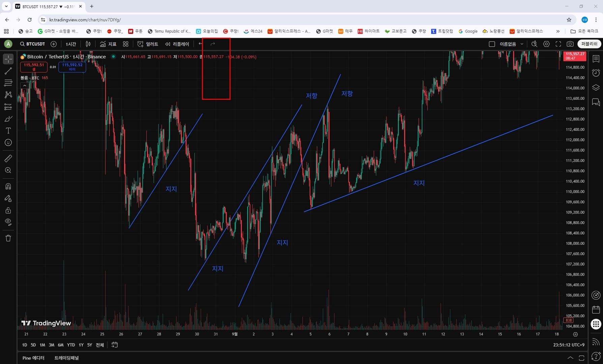This screenshot has height=364, width=603.
Task: Select the 1Y date range
Action: (x=81, y=345)
